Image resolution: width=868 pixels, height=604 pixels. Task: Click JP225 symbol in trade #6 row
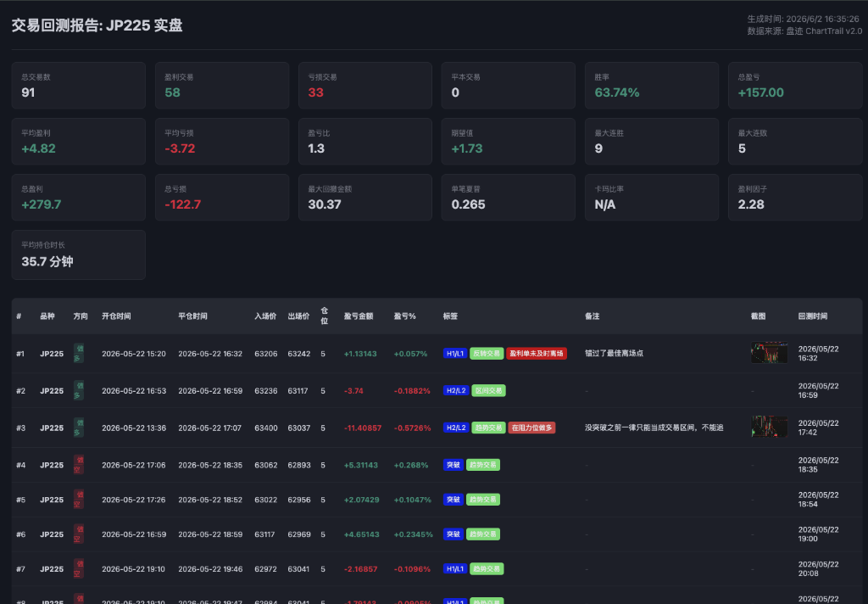click(x=52, y=534)
